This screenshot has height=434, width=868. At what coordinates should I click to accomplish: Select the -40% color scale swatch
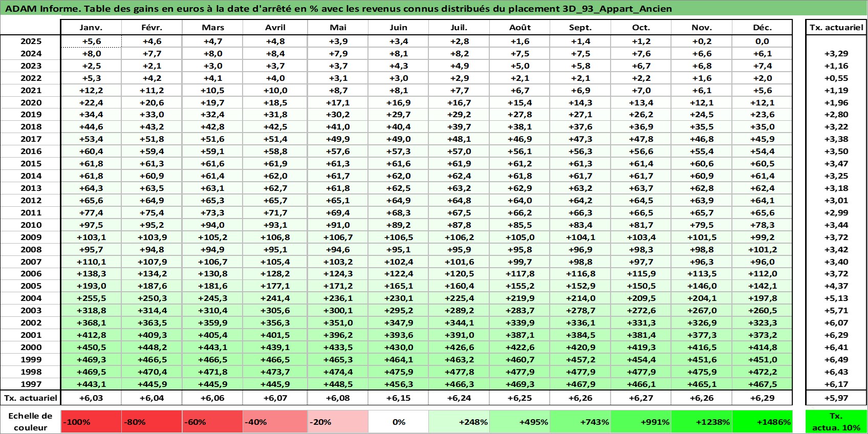pos(275,422)
